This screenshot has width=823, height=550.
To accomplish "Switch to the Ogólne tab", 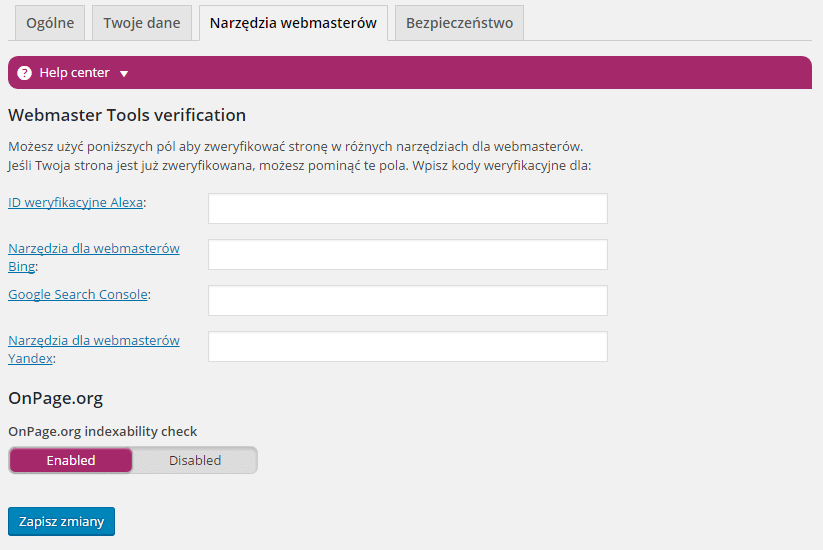I will (x=50, y=23).
